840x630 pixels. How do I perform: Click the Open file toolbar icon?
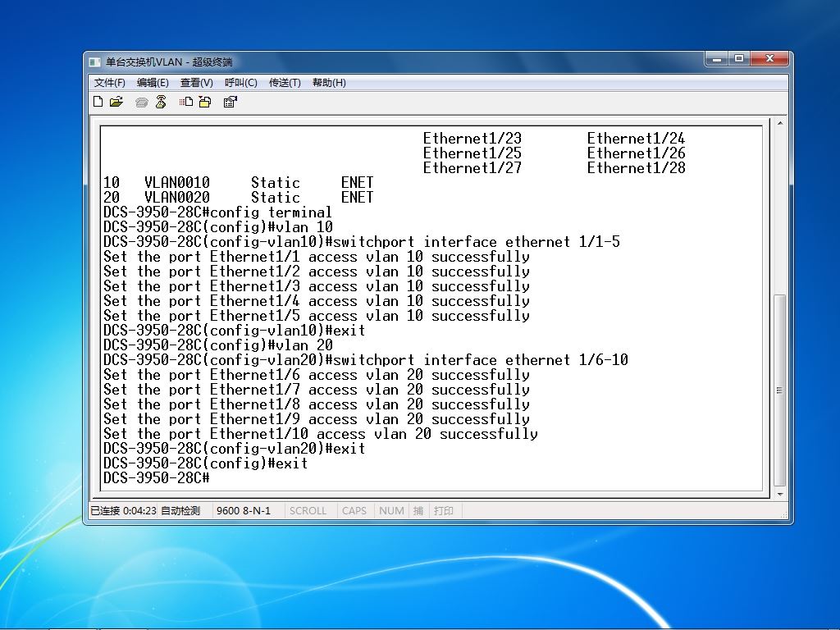pyautogui.click(x=116, y=102)
